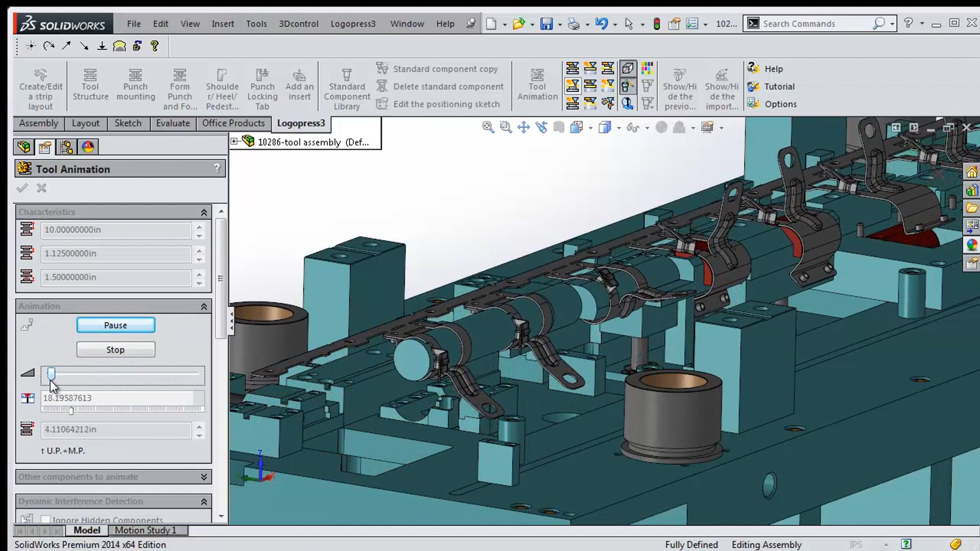Open the Save dropdown arrow

coord(560,24)
